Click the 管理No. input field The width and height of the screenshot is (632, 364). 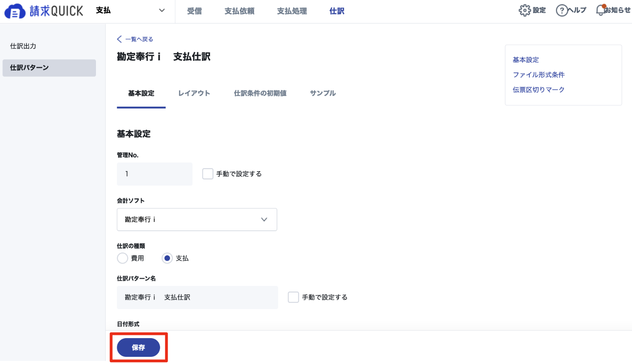155,174
